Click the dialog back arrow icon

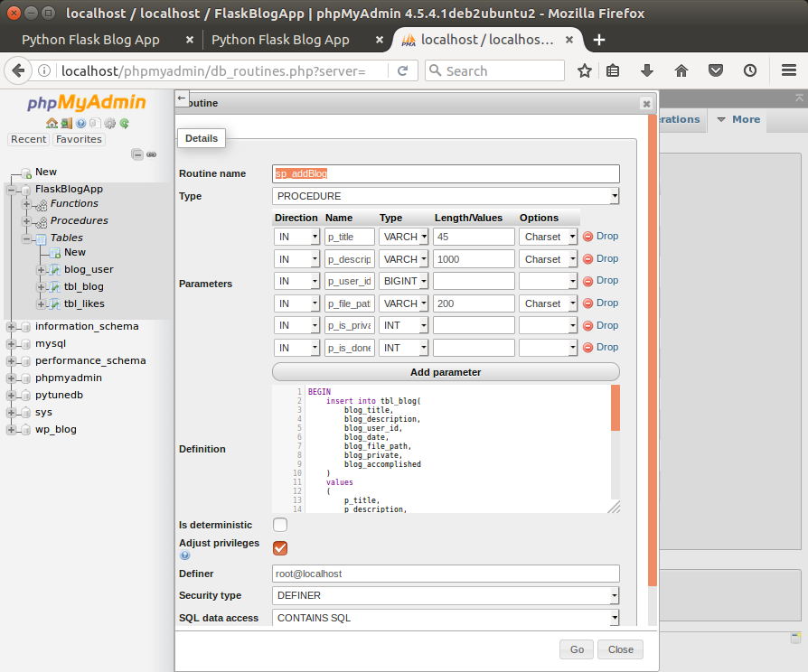[182, 98]
